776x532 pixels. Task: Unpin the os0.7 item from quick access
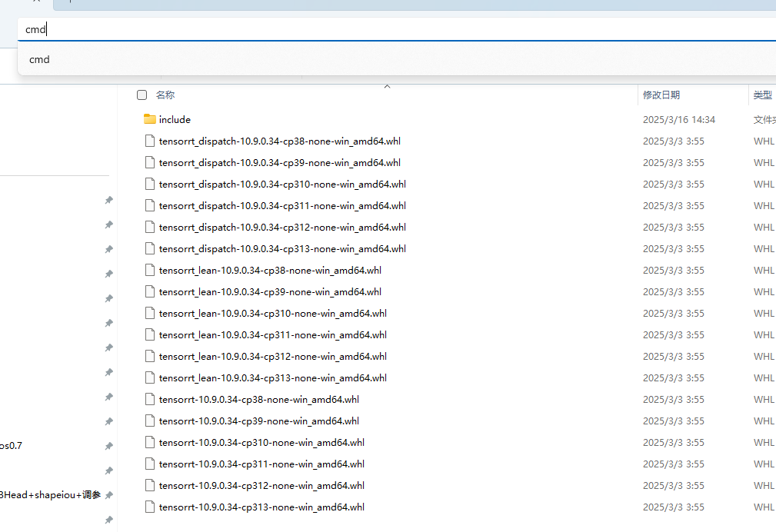click(108, 445)
